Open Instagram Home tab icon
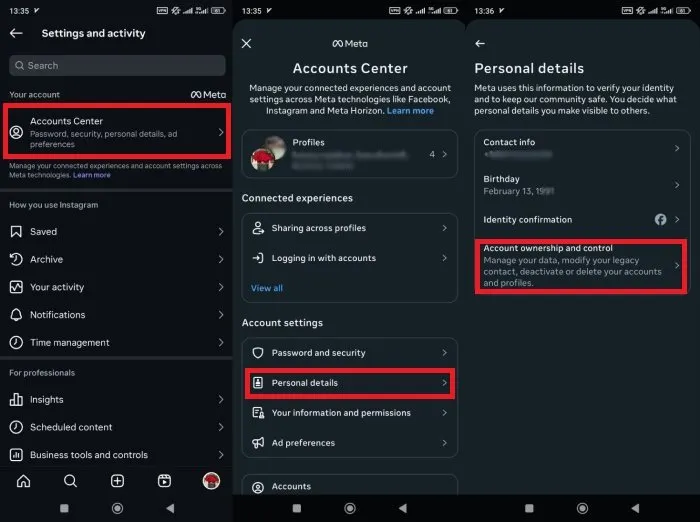 (x=23, y=481)
